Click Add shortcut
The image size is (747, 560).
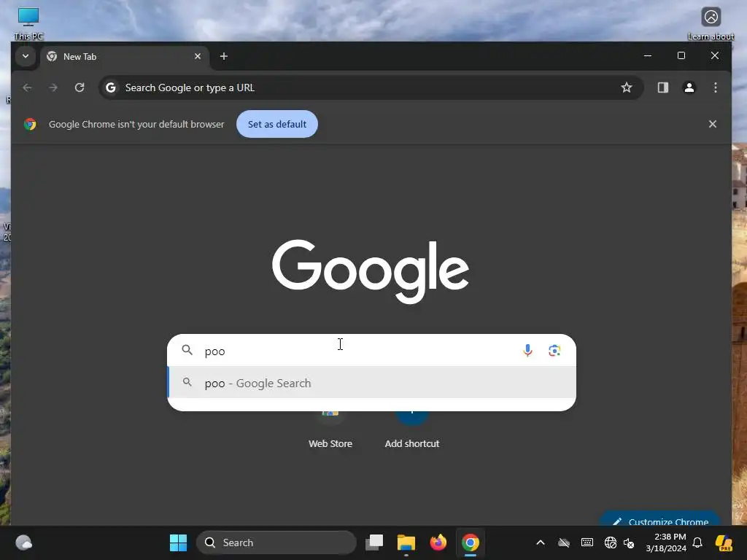click(412, 430)
